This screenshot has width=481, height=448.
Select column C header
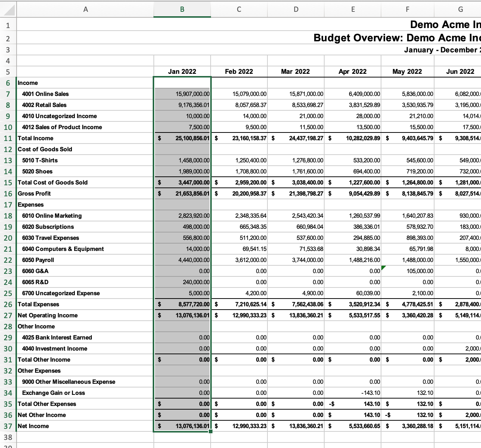click(239, 9)
